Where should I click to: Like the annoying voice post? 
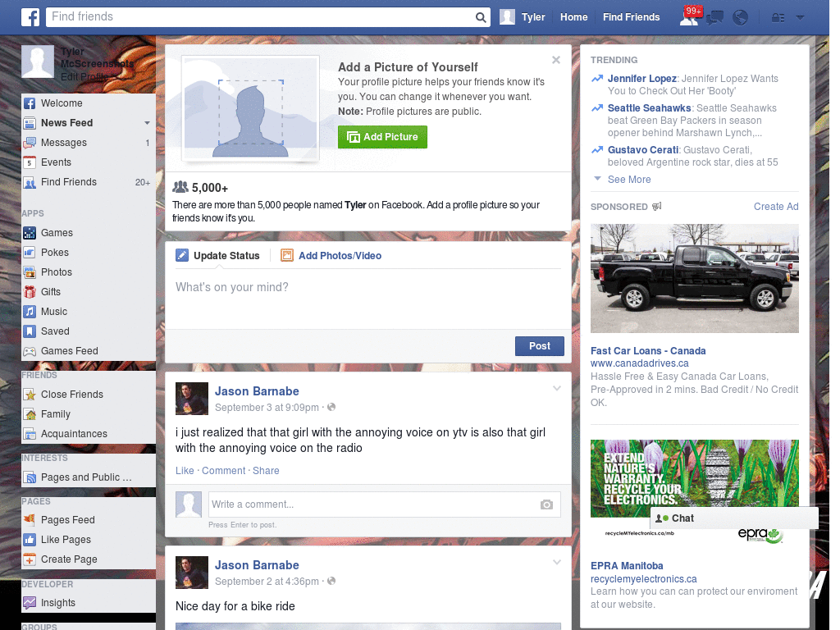[185, 470]
